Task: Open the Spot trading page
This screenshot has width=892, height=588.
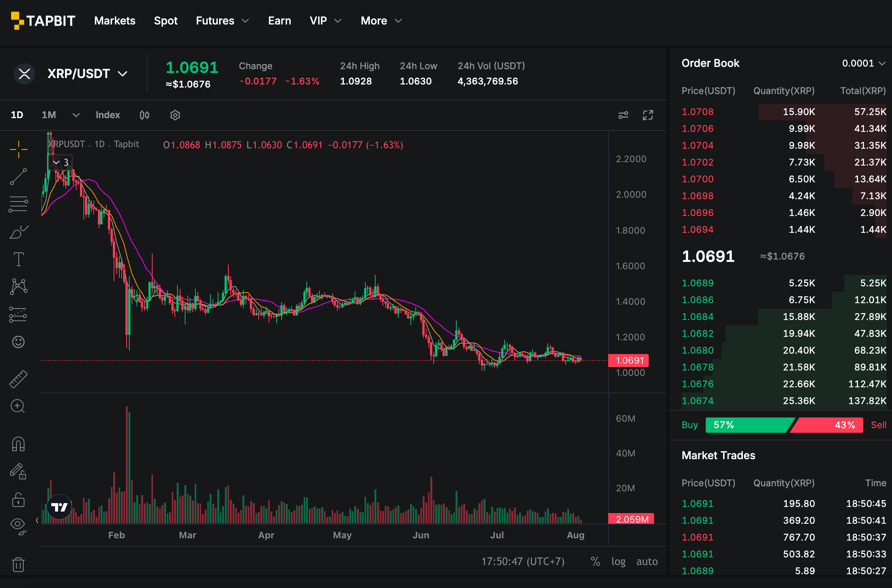Action: (166, 21)
